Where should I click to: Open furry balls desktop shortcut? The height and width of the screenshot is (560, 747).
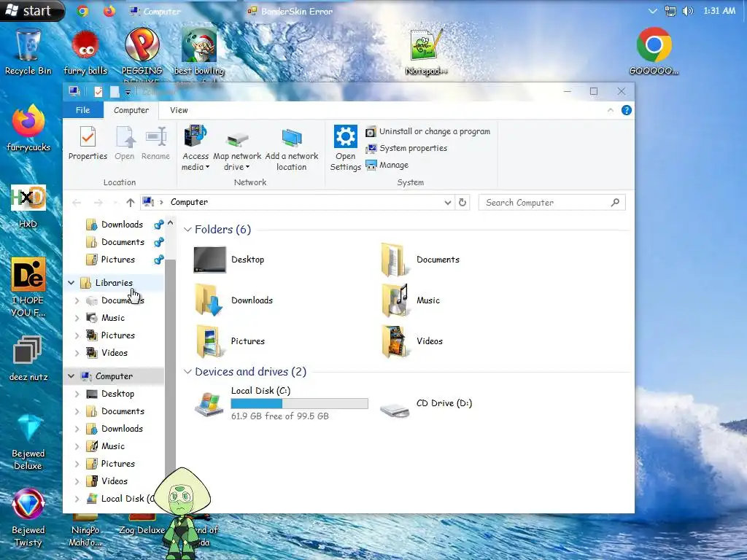click(85, 52)
